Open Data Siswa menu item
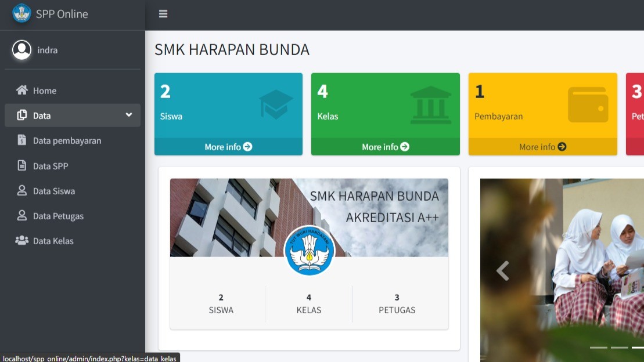Screen dimensions: 644x362 coord(72,191)
